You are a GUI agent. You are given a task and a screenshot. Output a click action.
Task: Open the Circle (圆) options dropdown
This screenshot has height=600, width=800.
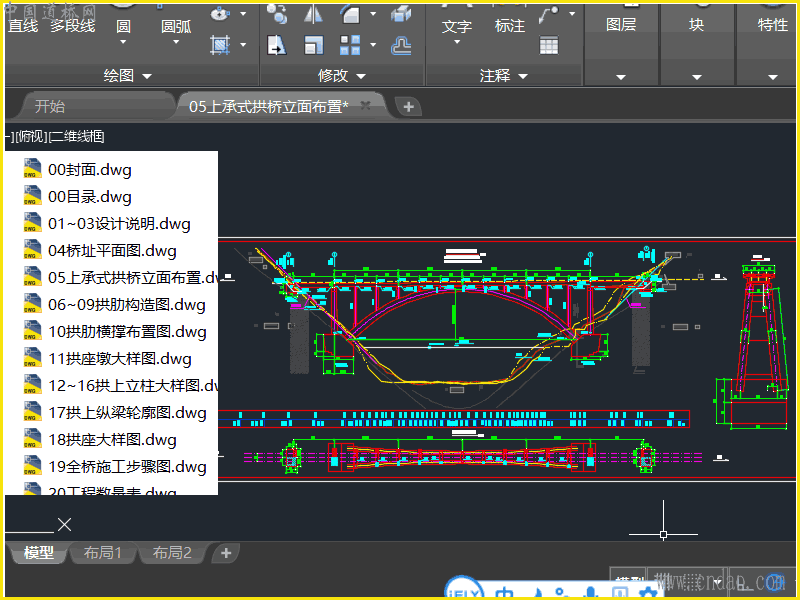coord(123,42)
